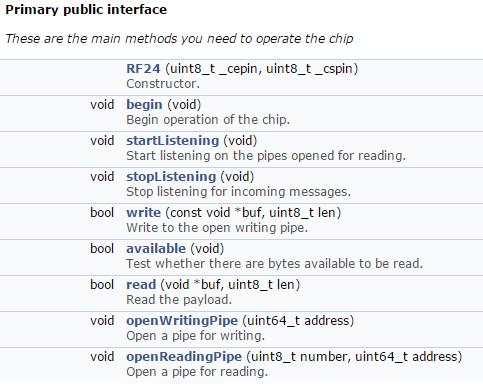Screen dimensions: 483x386
Task: Go to startListening method documentation
Action: click(x=173, y=141)
